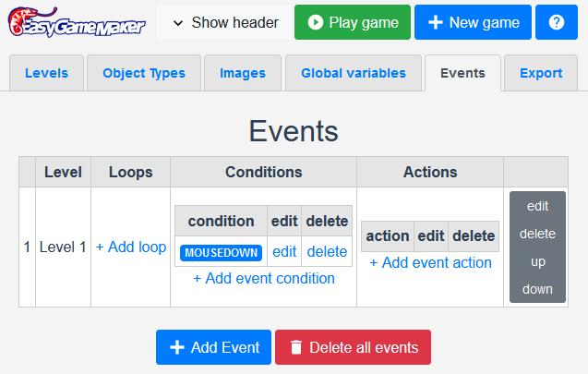Switch to the Levels tab

(x=46, y=73)
